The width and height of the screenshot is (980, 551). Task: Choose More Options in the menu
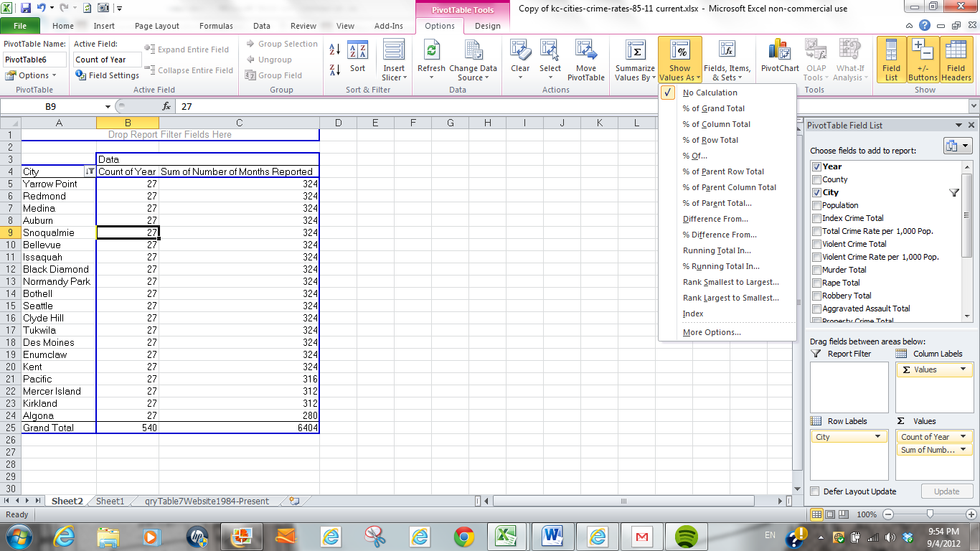click(x=712, y=332)
